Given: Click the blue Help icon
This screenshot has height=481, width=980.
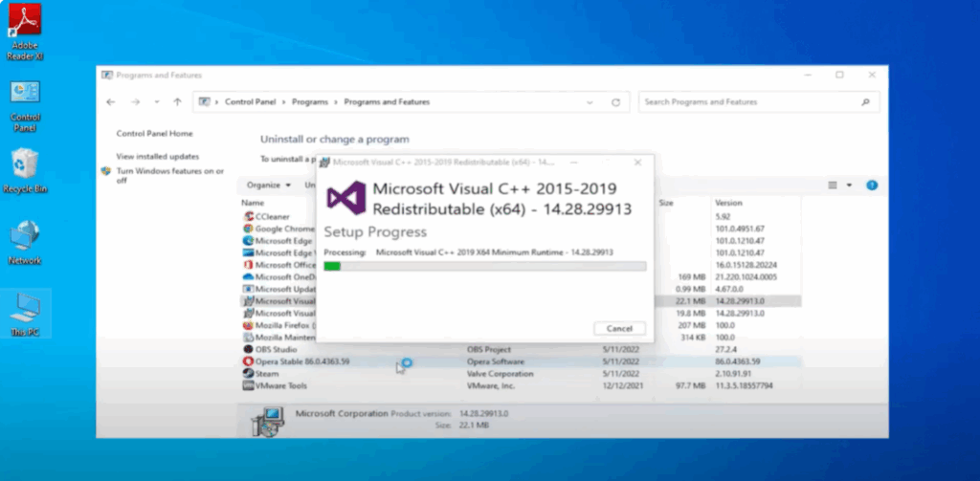Looking at the screenshot, I should [x=872, y=185].
